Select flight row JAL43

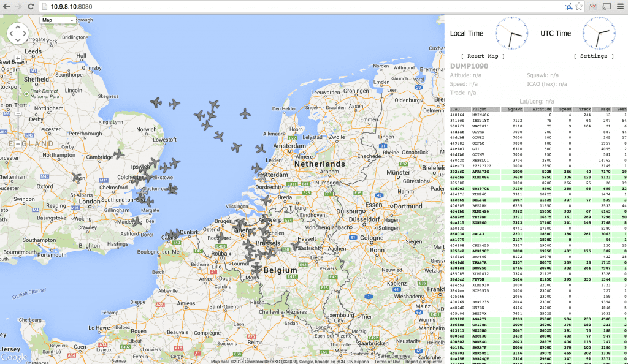tap(538, 234)
